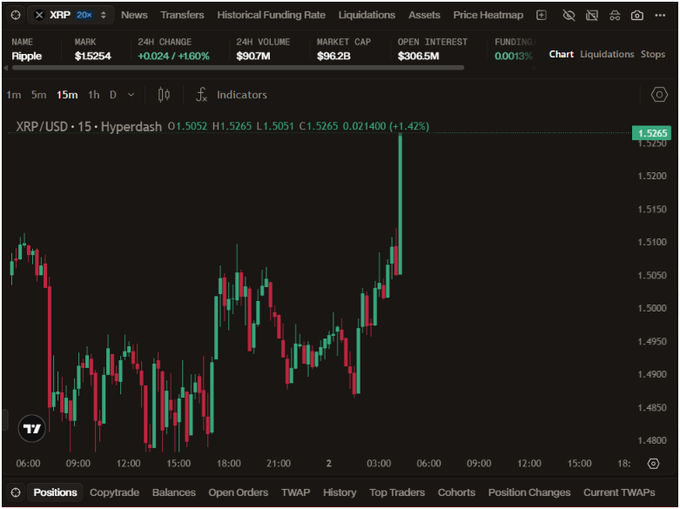Switch to Liquidations chart view
The width and height of the screenshot is (680, 509).
(x=607, y=54)
